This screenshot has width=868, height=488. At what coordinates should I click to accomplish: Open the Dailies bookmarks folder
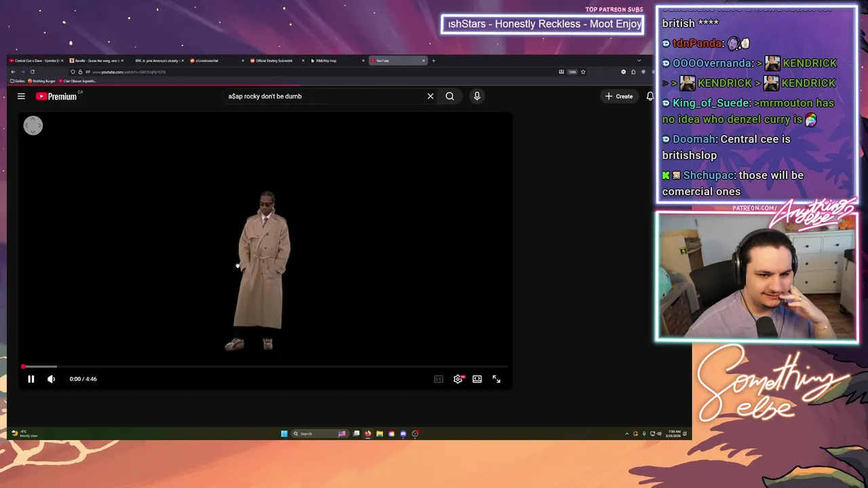click(18, 81)
